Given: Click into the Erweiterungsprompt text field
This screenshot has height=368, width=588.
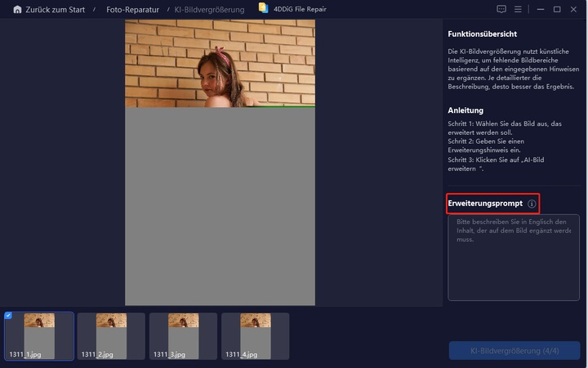Looking at the screenshot, I should 514,258.
